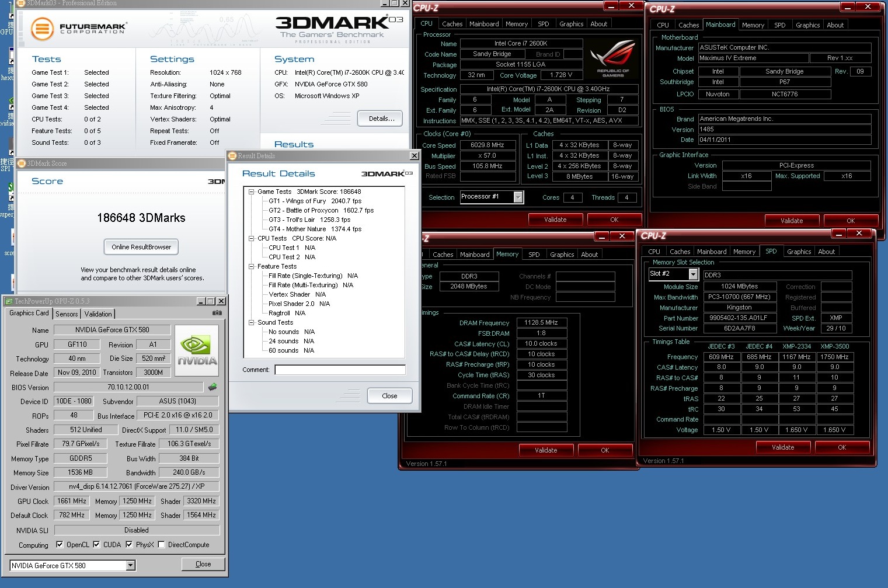The width and height of the screenshot is (888, 588).
Task: Click OK in the CPU-Z SPD window
Action: (x=842, y=447)
